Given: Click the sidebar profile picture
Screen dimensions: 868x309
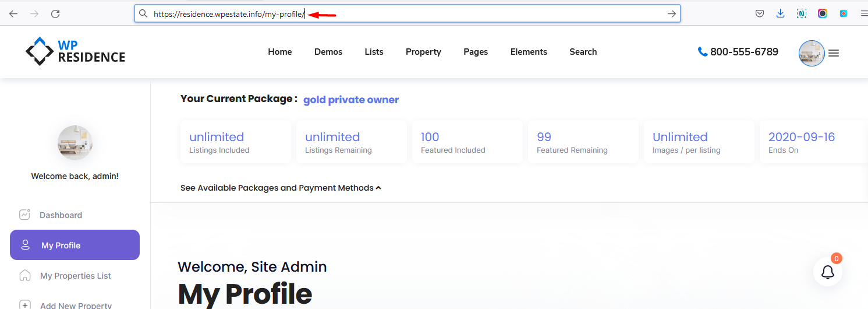Looking at the screenshot, I should point(75,143).
